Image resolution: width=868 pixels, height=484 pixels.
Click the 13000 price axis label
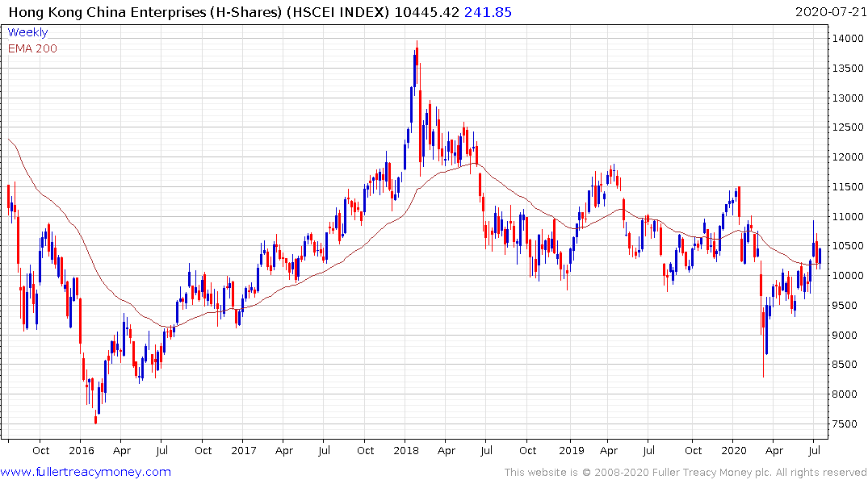click(849, 98)
